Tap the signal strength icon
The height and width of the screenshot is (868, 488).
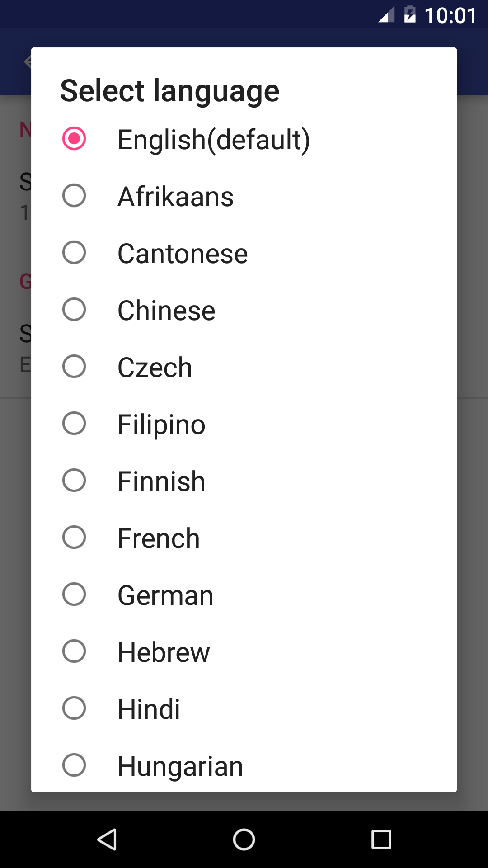coord(386,14)
